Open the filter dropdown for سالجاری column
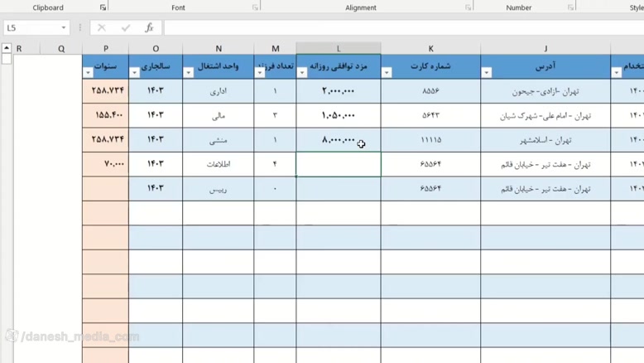This screenshot has width=644, height=363. click(x=135, y=72)
